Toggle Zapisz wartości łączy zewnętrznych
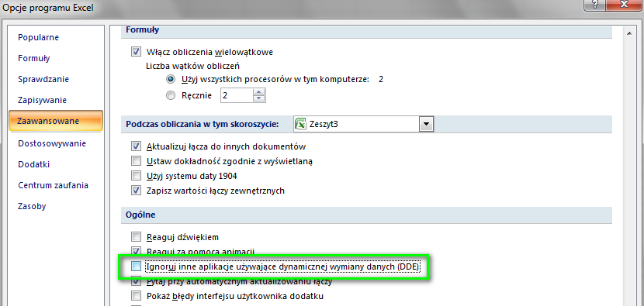 pyautogui.click(x=136, y=191)
